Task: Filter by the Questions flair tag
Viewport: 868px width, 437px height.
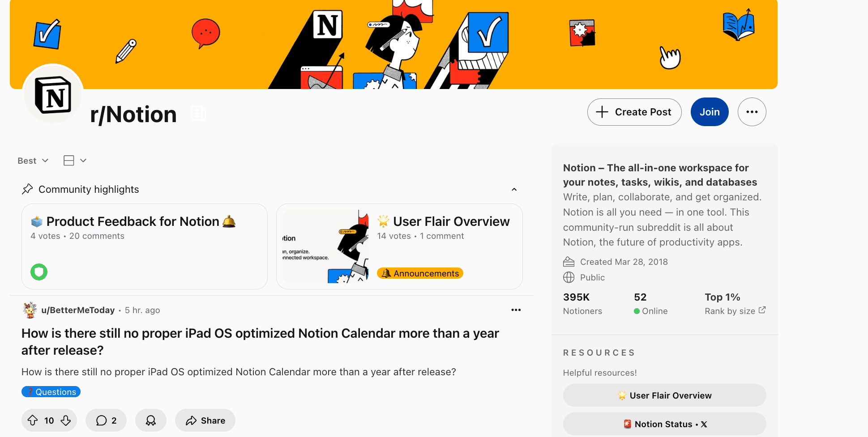Action: tap(51, 392)
